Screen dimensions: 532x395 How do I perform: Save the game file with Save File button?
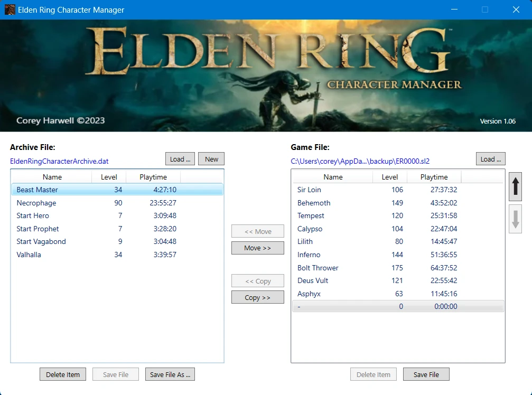click(426, 374)
